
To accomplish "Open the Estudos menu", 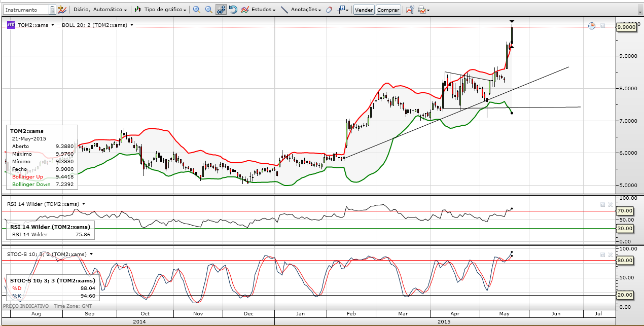I will point(263,10).
